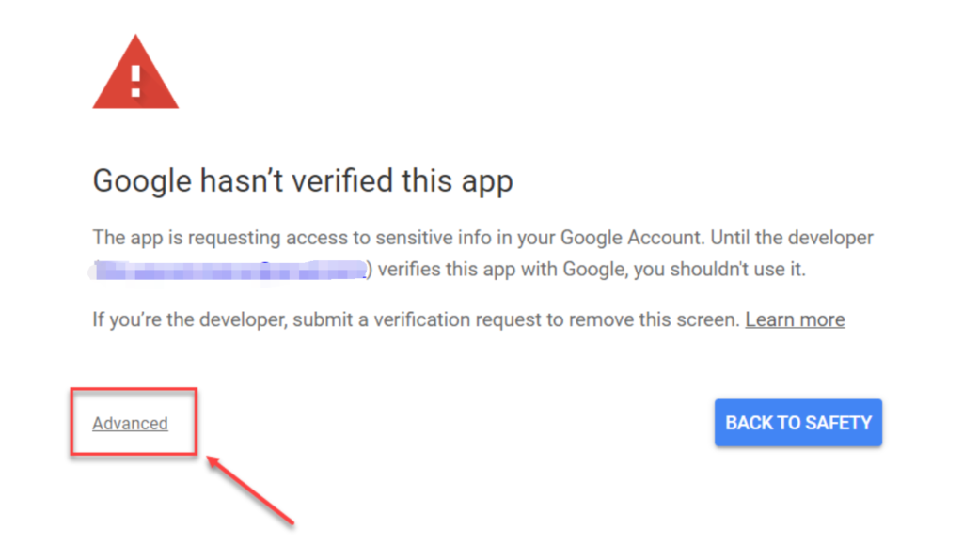Select the blurred developer email address
This screenshot has height=560, width=963.
(x=230, y=270)
